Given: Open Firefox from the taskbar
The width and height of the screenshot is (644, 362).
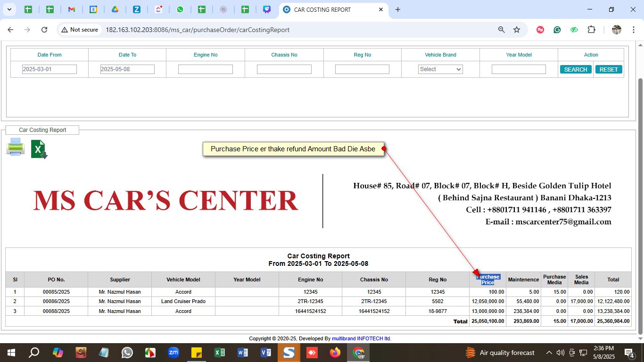Looking at the screenshot, I should tap(335, 353).
